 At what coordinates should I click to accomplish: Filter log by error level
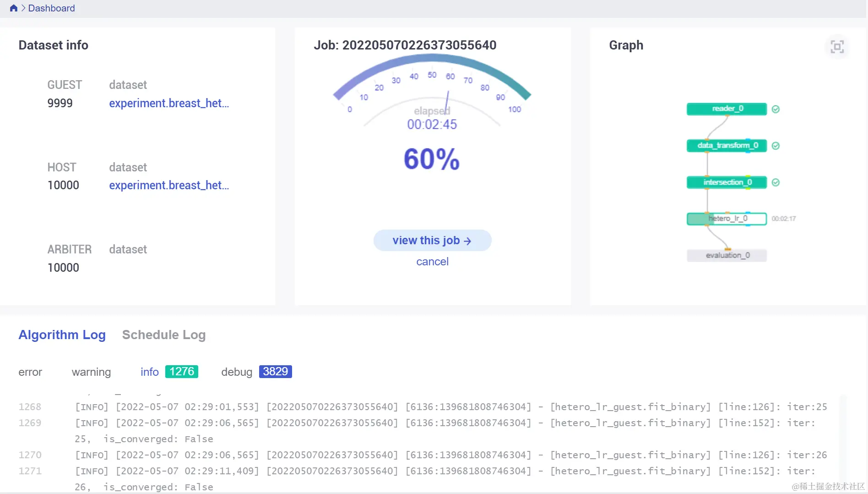pos(30,372)
